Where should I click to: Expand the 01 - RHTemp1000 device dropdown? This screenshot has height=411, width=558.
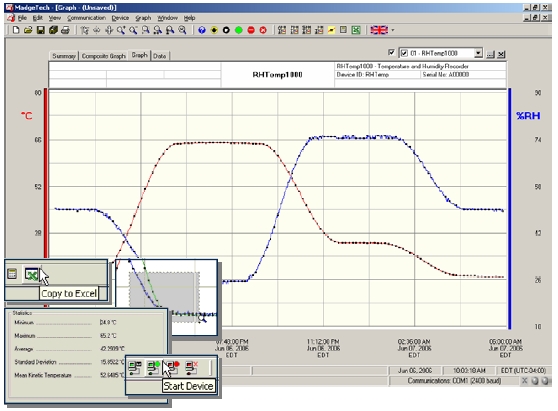click(478, 53)
